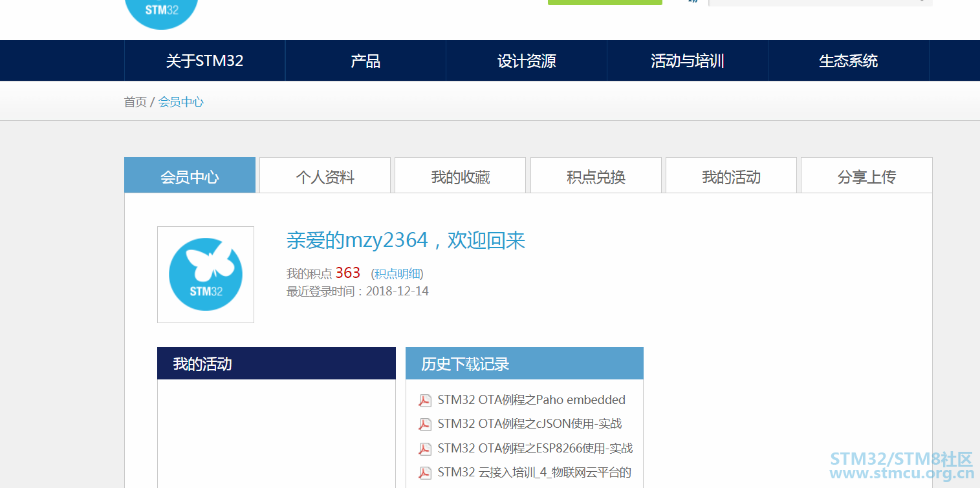
Task: Click PDF icon beside cJSON使用-实战 entry
Action: 424,424
